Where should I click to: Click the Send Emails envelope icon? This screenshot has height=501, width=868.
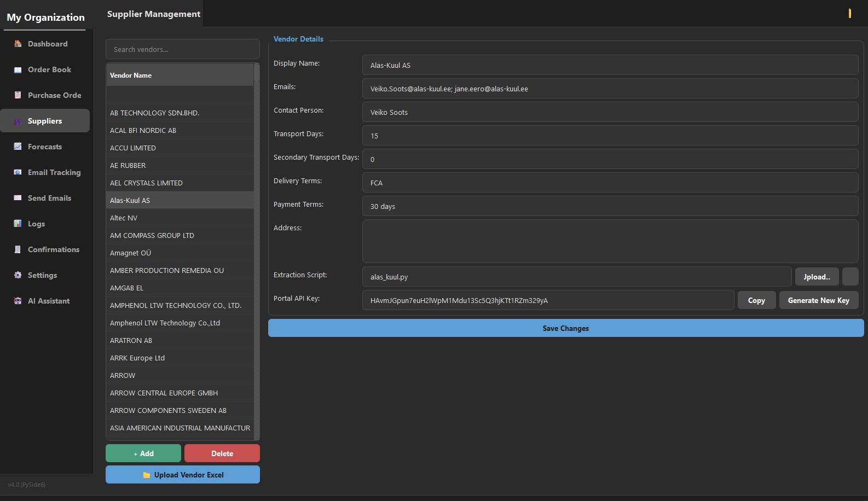(18, 198)
